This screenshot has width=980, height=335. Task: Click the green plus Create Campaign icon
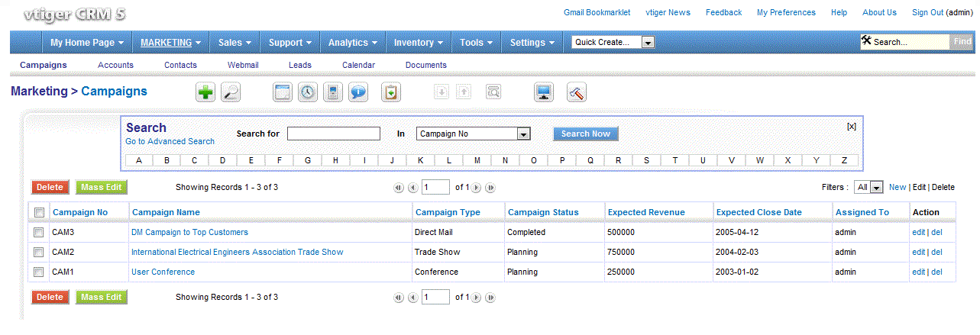point(205,92)
